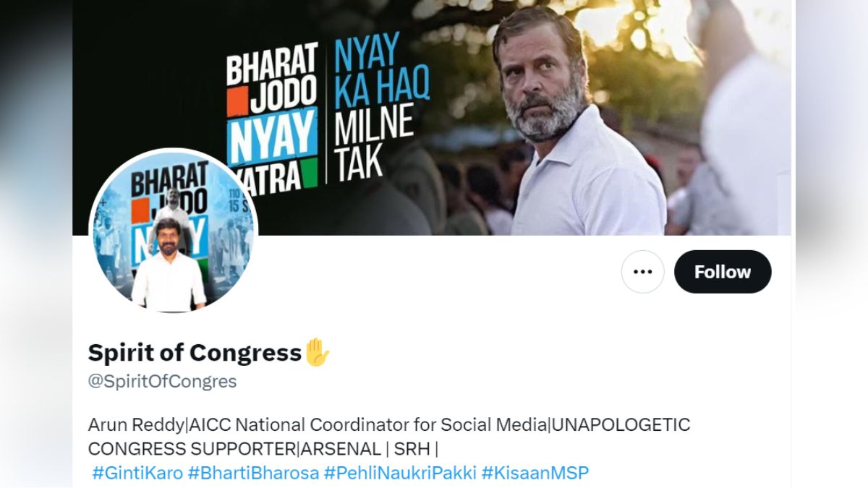Click the man in the profile avatar
Image resolution: width=868 pixels, height=488 pixels.
coord(169,267)
